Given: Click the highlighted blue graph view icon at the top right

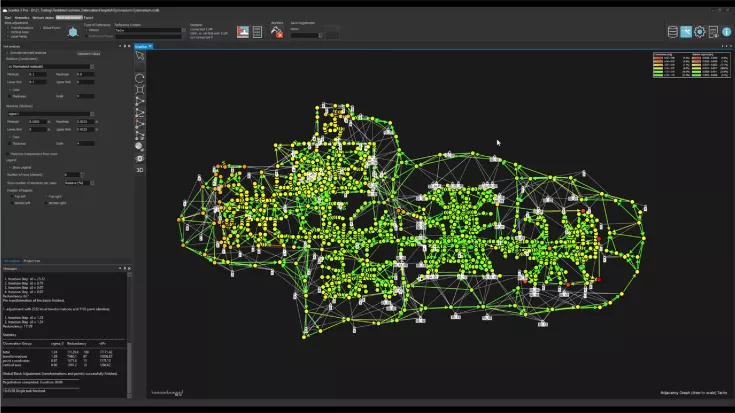Looking at the screenshot, I should point(686,32).
